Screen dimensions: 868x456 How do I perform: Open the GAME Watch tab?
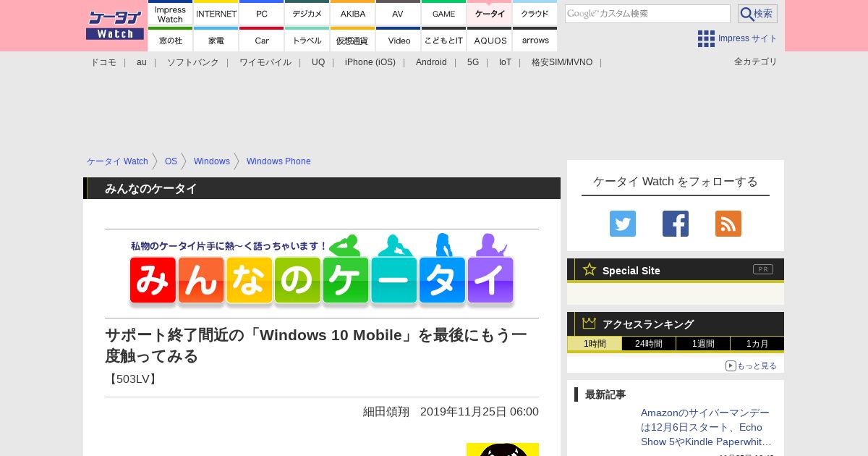443,14
